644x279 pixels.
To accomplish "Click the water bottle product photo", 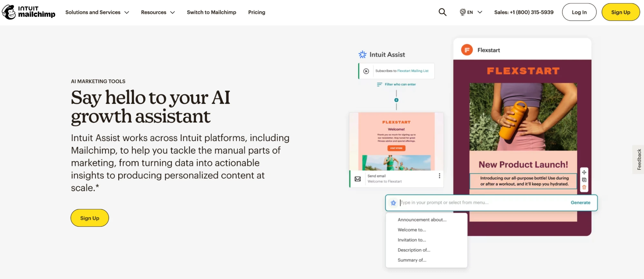I will pos(523,117).
